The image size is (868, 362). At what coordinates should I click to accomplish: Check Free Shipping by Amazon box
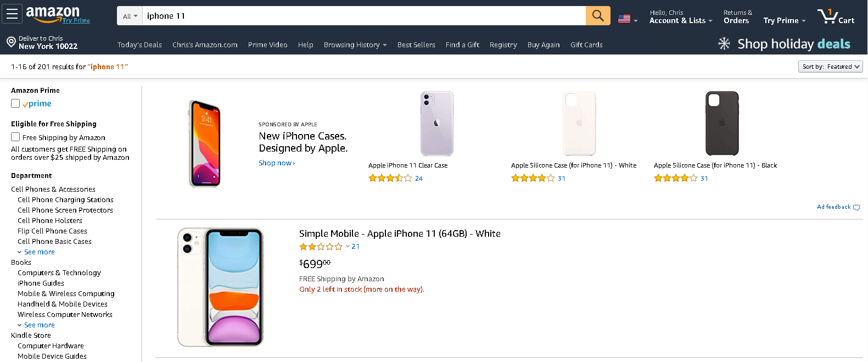(x=15, y=137)
